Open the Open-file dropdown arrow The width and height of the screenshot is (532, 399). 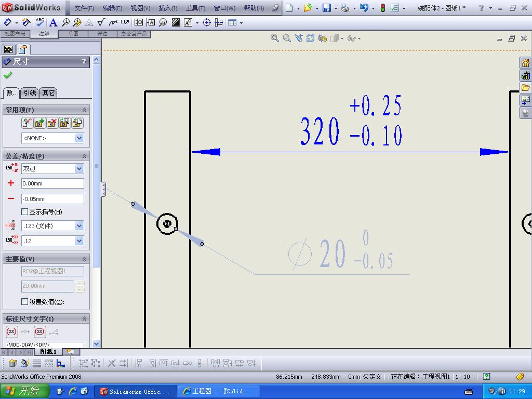317,8
